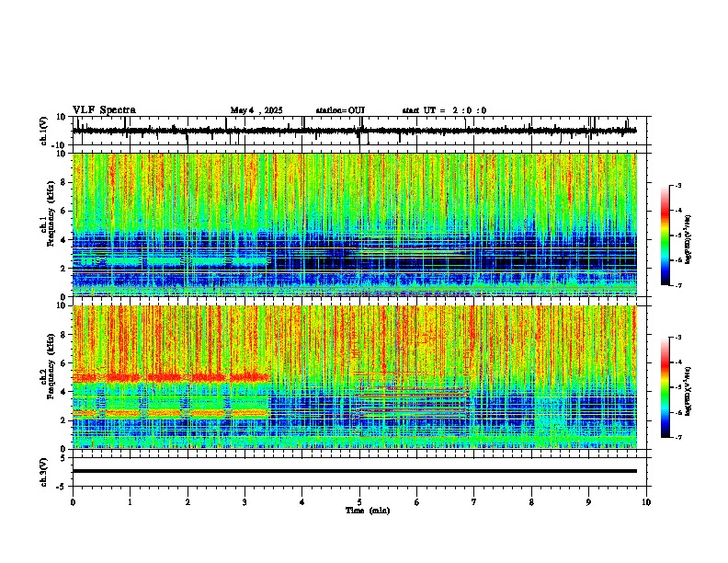This screenshot has height=563, width=728.
Task: Click the '9' minute time tick label
Action: pyautogui.click(x=588, y=502)
